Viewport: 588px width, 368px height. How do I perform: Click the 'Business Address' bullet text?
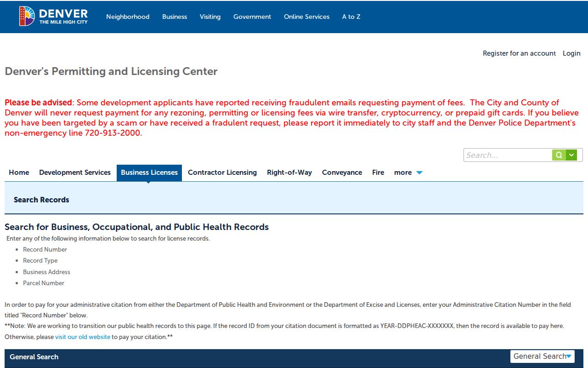point(47,272)
